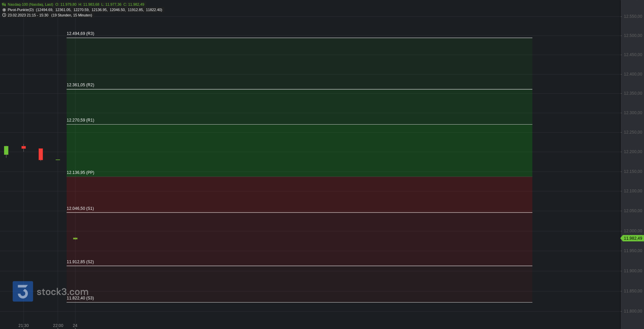Click the candlestick icon beside Nasdaq-100

point(4,4)
